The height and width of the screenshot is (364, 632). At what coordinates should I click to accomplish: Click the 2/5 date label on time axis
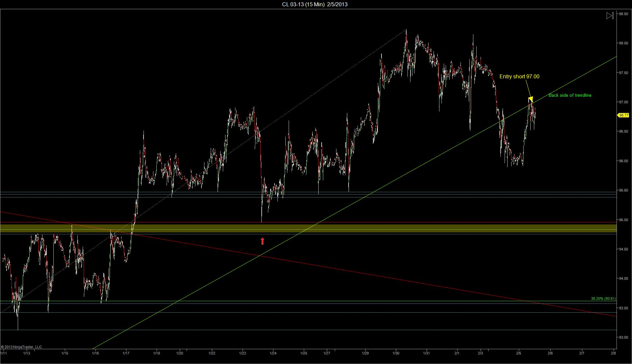(519, 353)
